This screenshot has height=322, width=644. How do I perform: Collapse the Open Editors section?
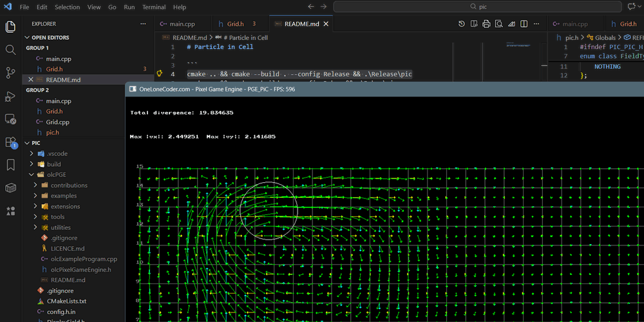coord(51,37)
